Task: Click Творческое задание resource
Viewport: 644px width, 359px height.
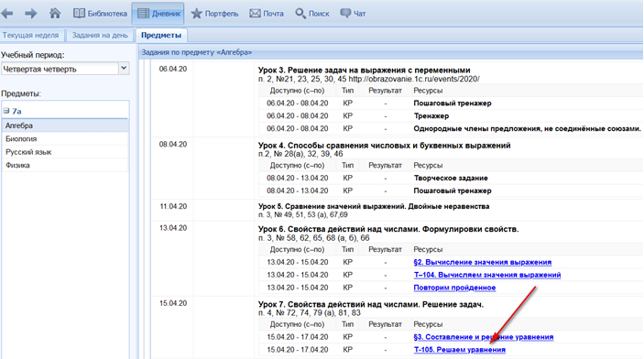Action: 451,178
